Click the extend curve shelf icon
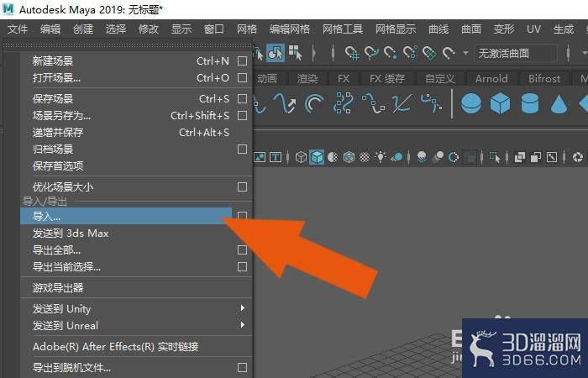This screenshot has height=378, width=588. (x=402, y=103)
